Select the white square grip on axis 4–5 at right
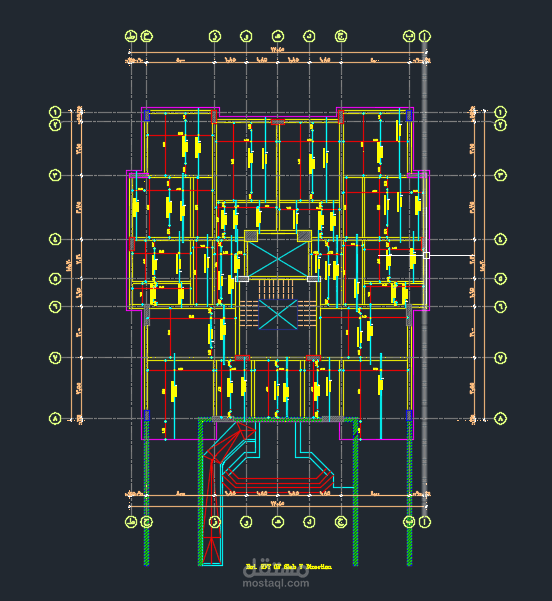The width and height of the screenshot is (552, 601). [426, 255]
